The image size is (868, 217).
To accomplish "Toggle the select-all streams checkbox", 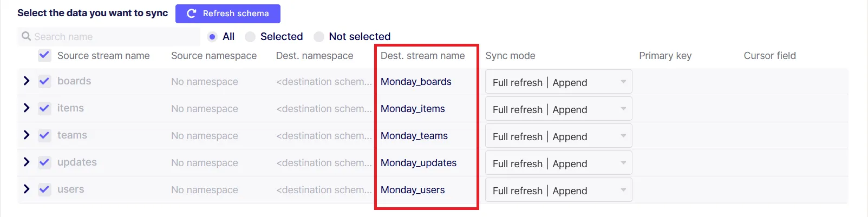I will [44, 55].
